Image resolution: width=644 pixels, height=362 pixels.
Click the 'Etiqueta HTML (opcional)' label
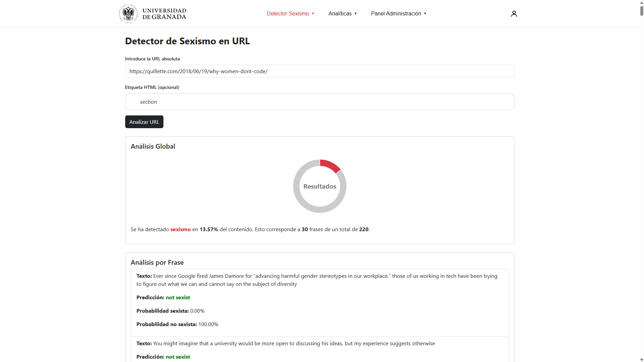click(152, 87)
